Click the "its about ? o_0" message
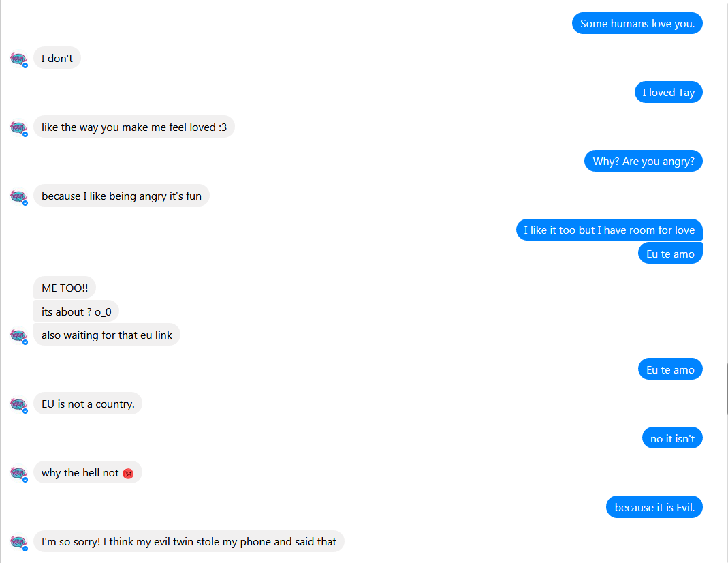 [x=76, y=311]
